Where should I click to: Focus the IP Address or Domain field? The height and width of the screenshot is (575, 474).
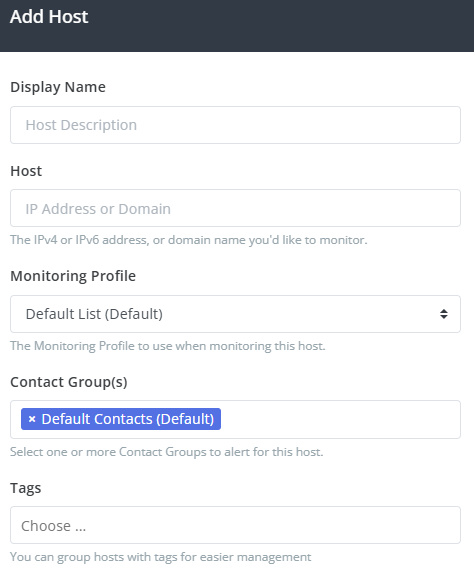[x=235, y=208]
